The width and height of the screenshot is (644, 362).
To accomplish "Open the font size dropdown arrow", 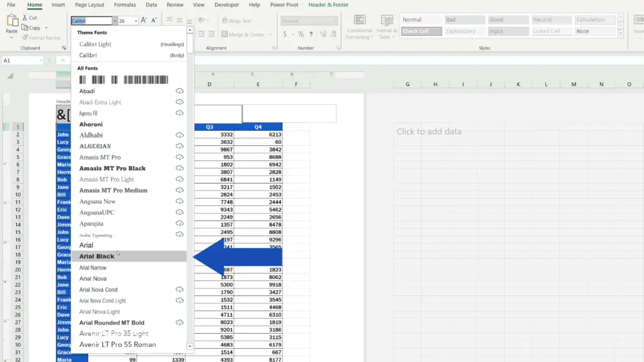I will click(x=136, y=21).
